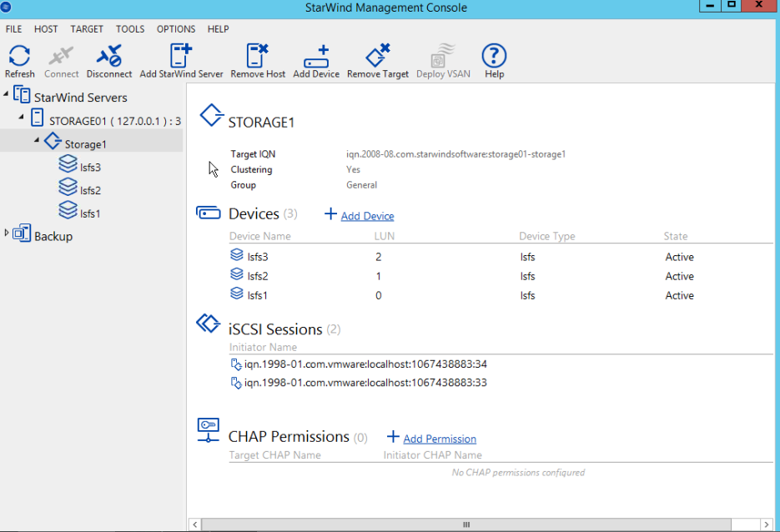Image resolution: width=780 pixels, height=532 pixels.
Task: Click the Refresh toolbar icon
Action: pos(19,56)
